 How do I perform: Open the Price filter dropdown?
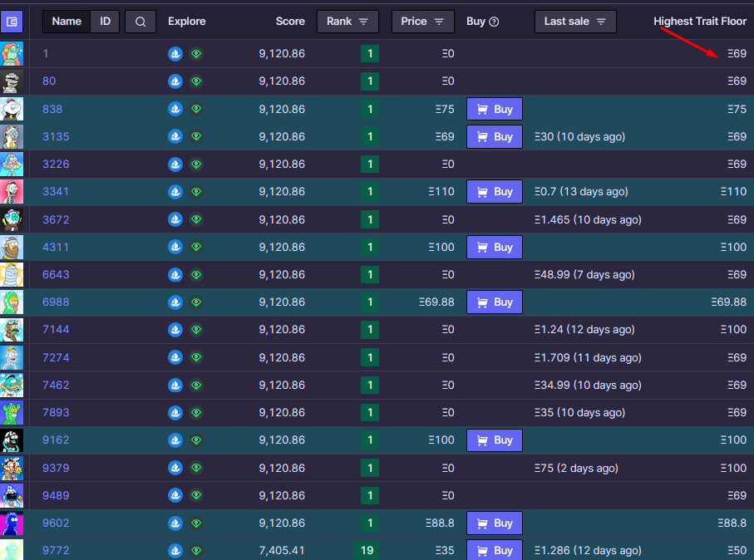point(422,22)
